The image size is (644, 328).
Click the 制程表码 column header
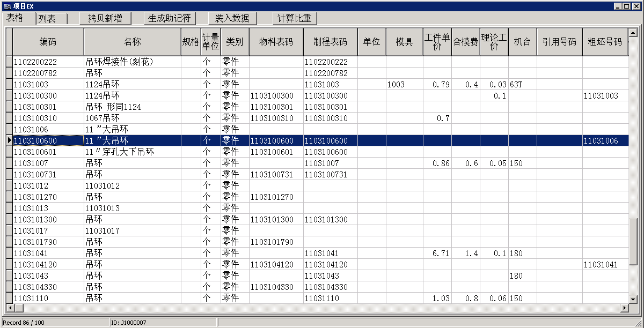coord(330,42)
